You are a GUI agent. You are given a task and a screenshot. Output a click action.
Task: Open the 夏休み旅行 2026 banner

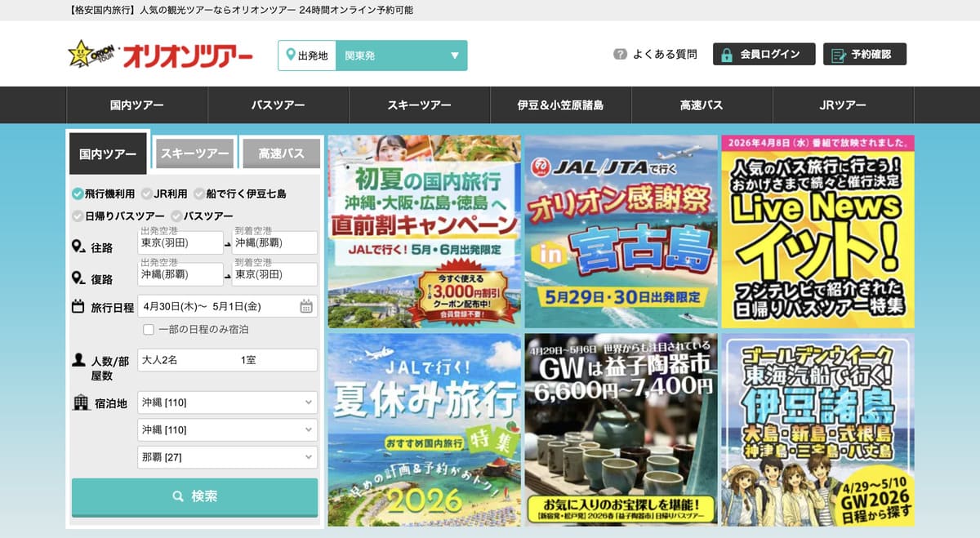424,429
